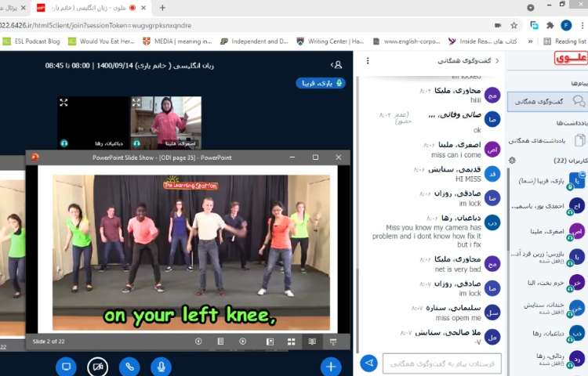Click the chat message 'net is very bad'

tap(458, 269)
